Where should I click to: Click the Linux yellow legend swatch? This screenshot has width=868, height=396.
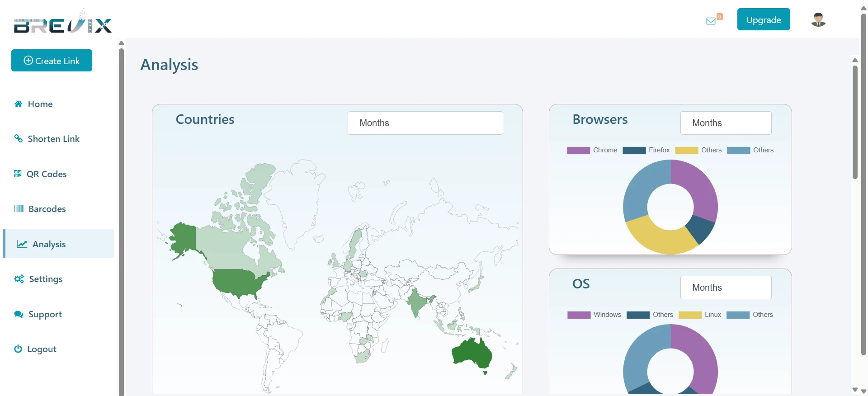[690, 315]
